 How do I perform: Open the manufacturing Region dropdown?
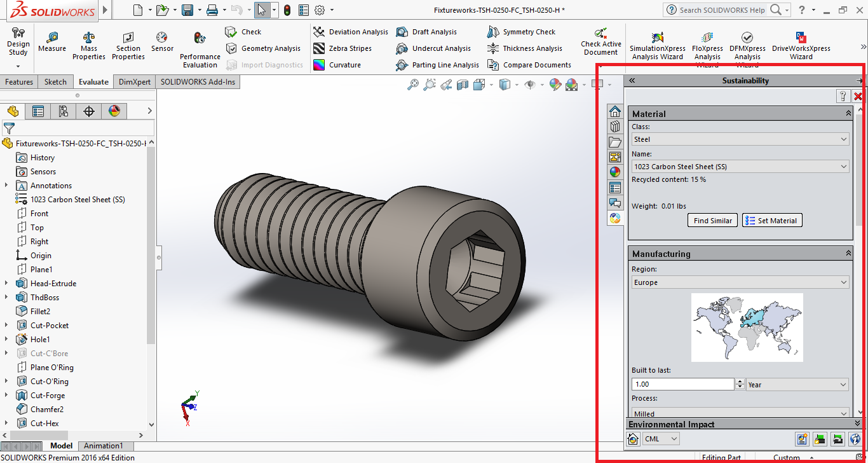pos(740,282)
